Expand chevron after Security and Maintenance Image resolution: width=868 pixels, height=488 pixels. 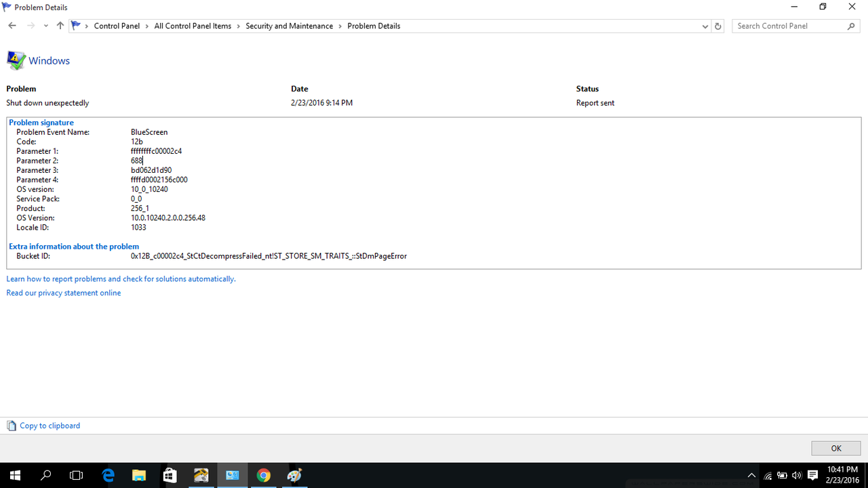click(340, 26)
